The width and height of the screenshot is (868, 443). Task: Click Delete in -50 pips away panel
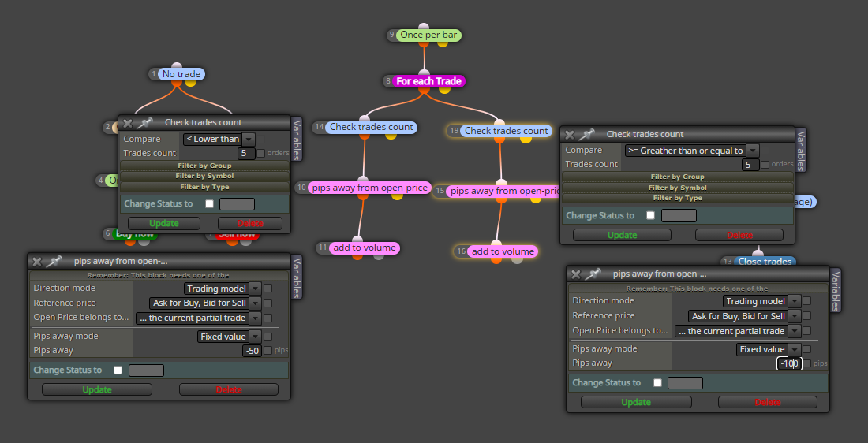(229, 389)
